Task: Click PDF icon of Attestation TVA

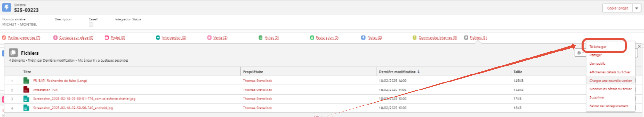Action: [x=26, y=90]
